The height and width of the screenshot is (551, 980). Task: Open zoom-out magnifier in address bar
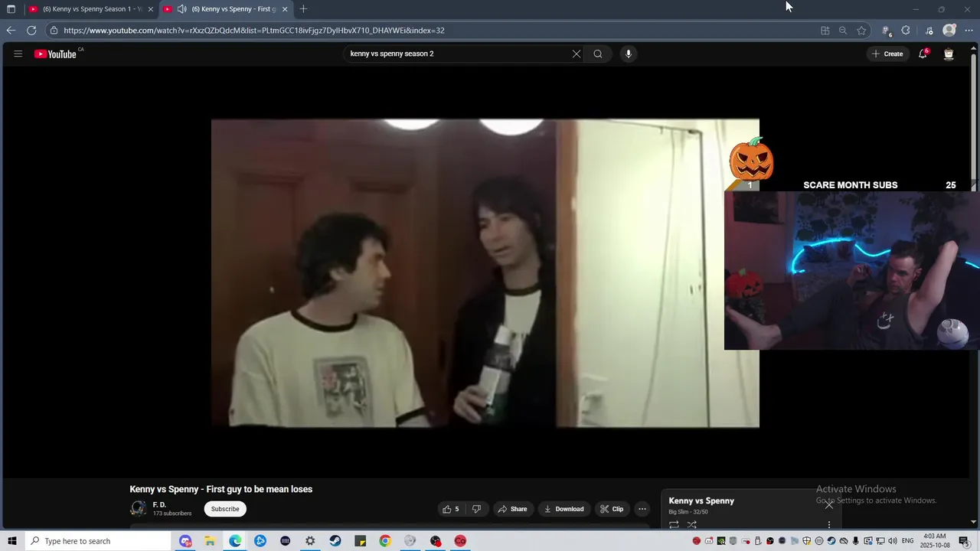pyautogui.click(x=843, y=31)
